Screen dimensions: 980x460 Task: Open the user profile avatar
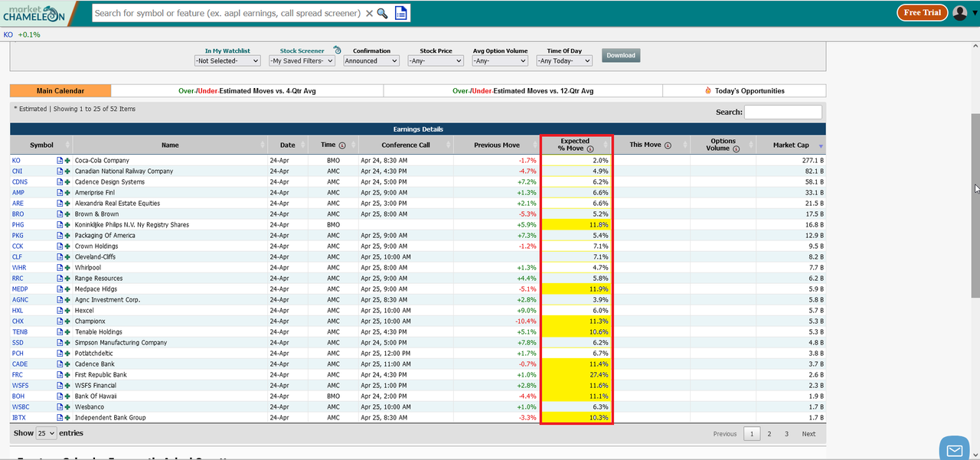[x=959, y=12]
